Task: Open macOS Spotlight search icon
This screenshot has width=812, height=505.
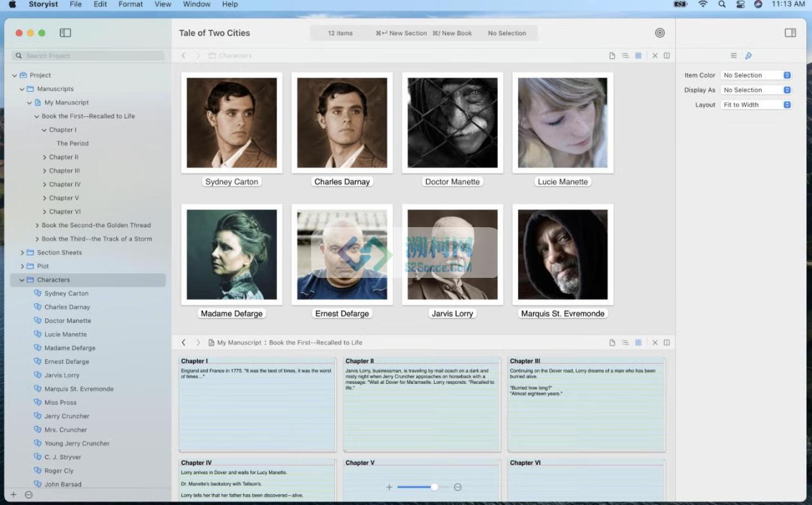Action: [x=722, y=4]
